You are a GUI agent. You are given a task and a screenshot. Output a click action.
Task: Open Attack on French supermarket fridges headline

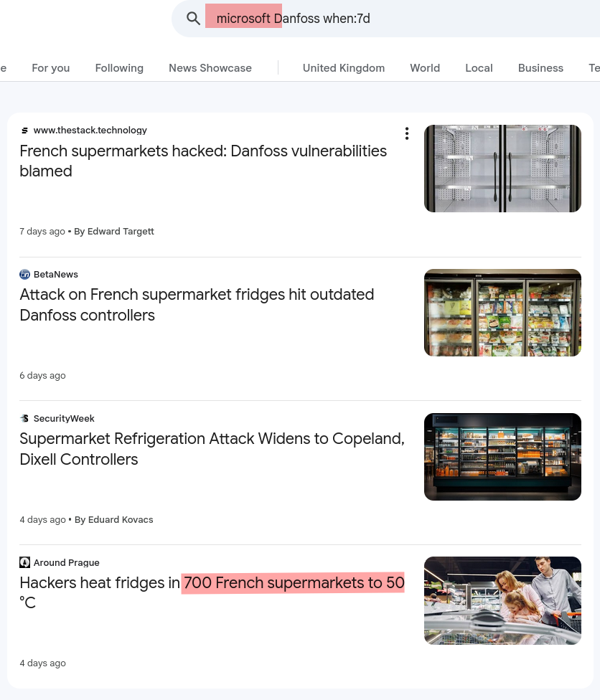[197, 305]
